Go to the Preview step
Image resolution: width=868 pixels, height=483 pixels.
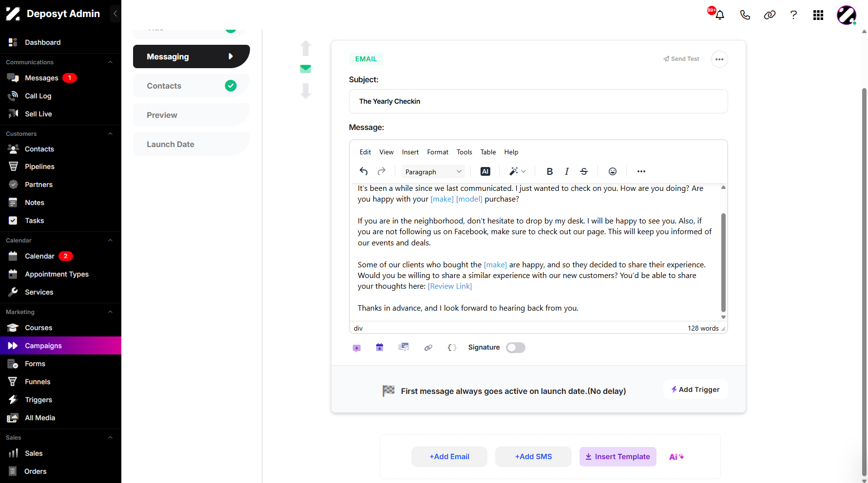click(191, 115)
